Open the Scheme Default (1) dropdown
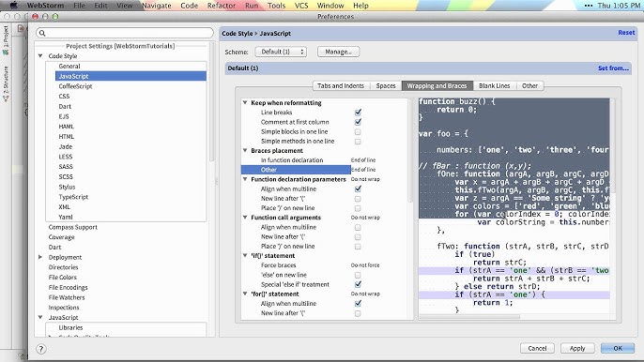The image size is (644, 362). pos(281,52)
